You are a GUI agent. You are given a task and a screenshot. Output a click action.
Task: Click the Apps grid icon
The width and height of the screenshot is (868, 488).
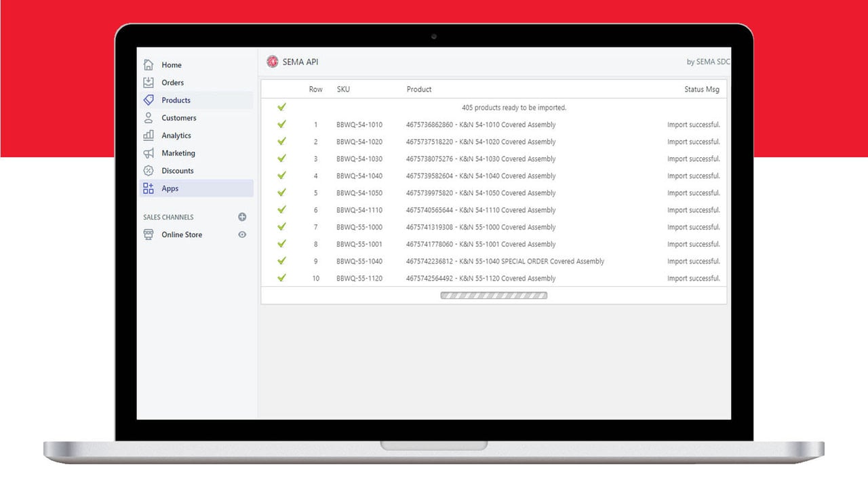[149, 188]
